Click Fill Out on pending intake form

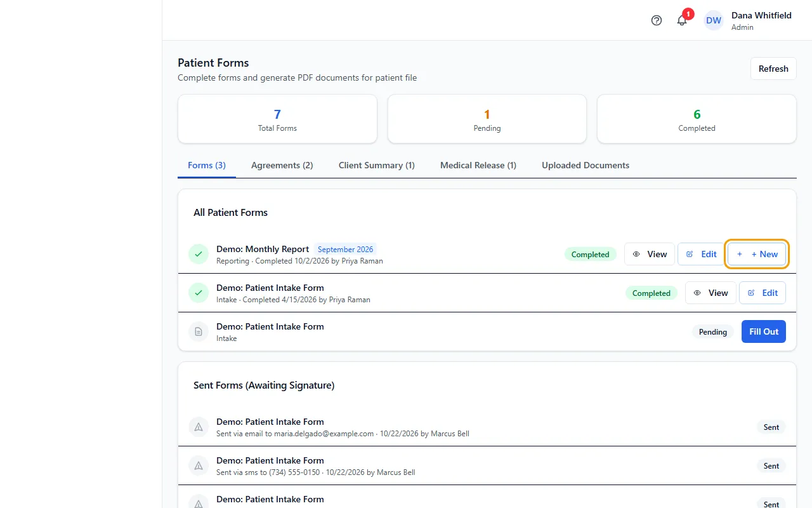[x=764, y=331]
